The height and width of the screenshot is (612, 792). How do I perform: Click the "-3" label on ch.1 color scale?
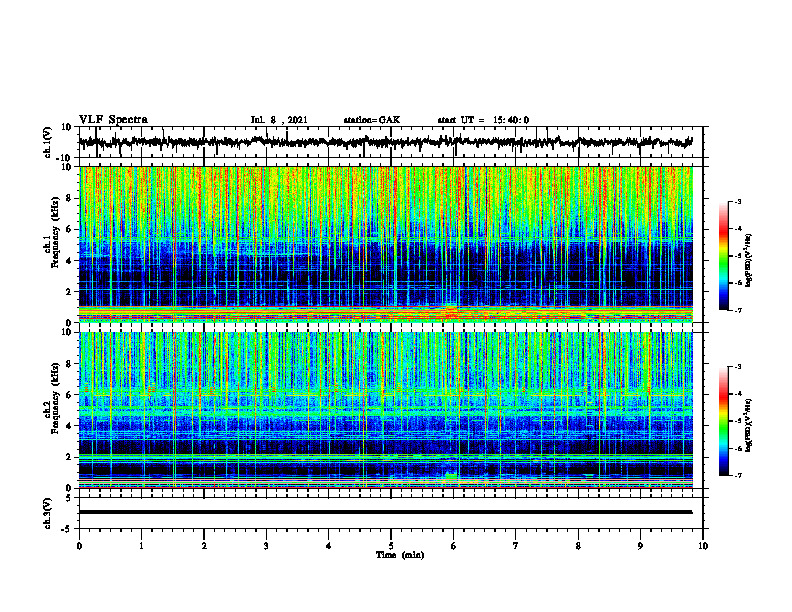click(737, 201)
